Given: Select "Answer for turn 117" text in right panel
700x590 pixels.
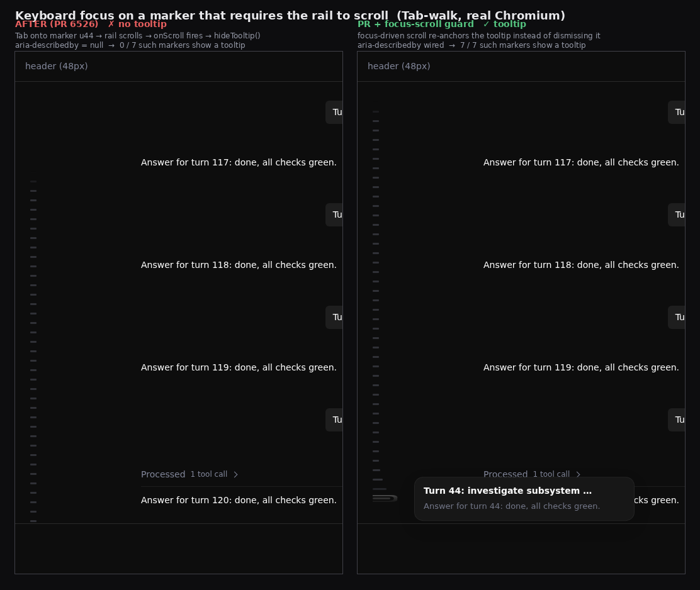Looking at the screenshot, I should (x=581, y=162).
